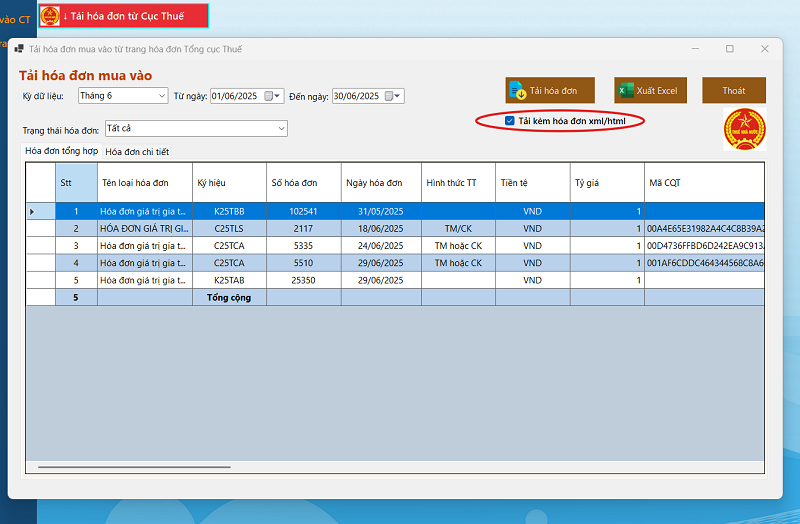Click the tax authority emblem logo
Screen dimensions: 800x524
[743, 130]
